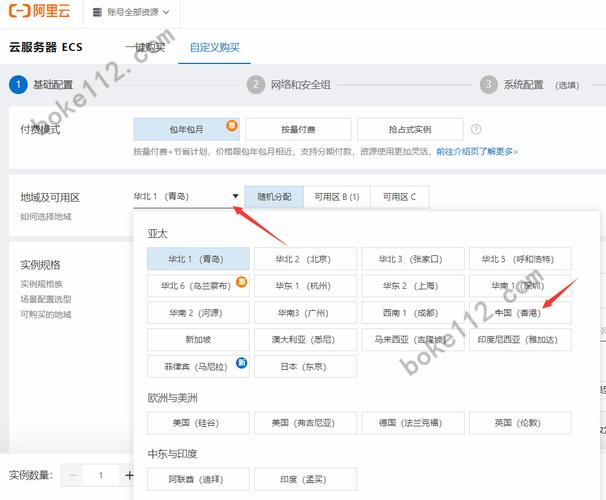606x500 pixels.
Task: Select 包年包月 billing mode
Action: coord(186,129)
